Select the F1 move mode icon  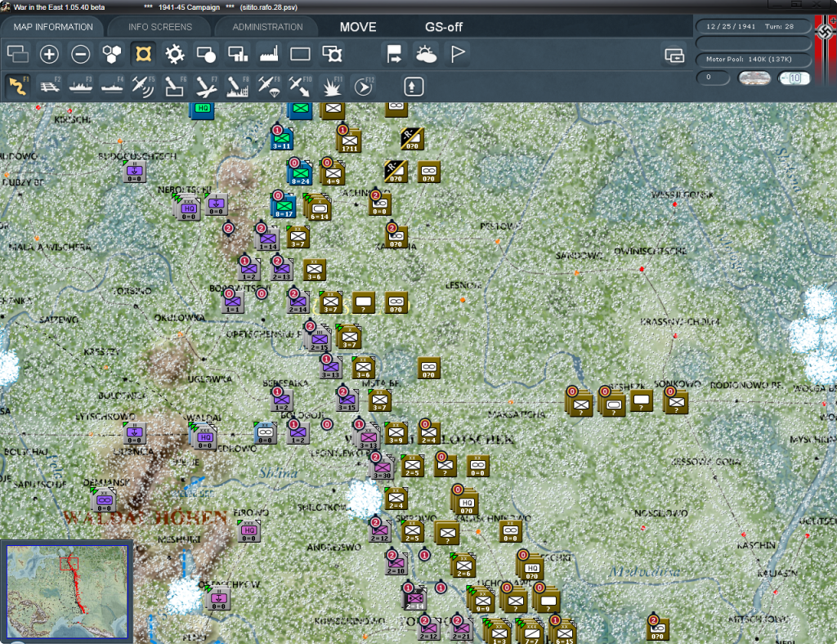[x=18, y=87]
